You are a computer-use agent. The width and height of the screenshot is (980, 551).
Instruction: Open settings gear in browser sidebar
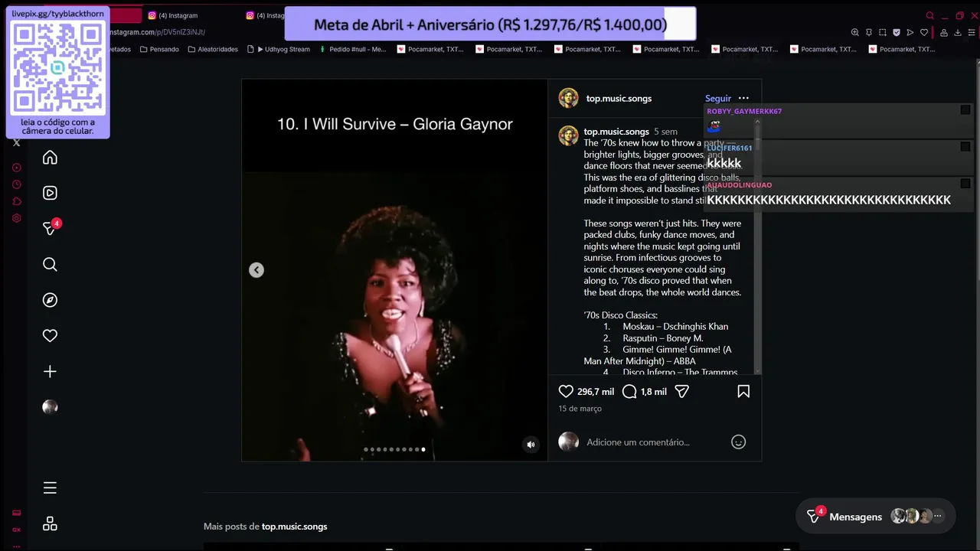tap(17, 218)
